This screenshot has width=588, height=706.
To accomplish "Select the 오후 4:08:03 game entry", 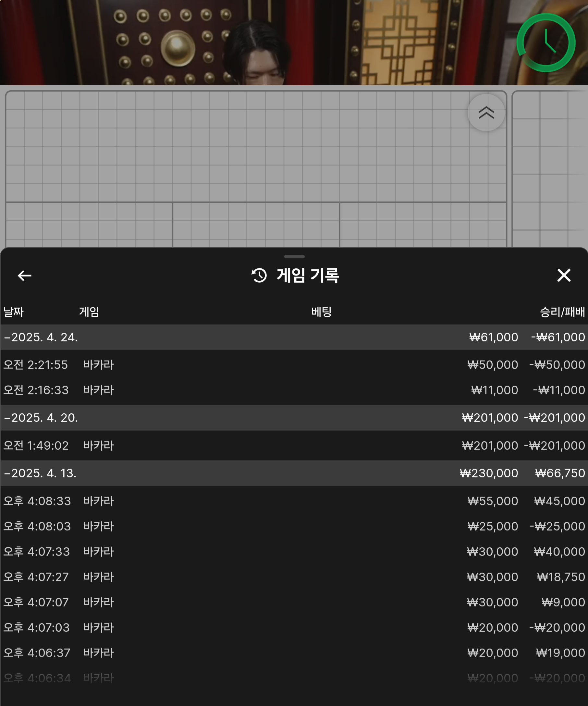I will 294,526.
